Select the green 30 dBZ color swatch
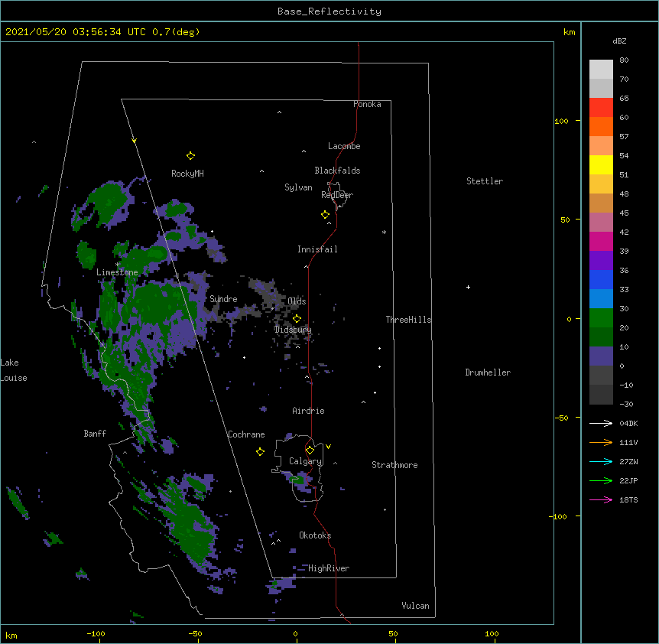Screen dimensions: 659x644 [x=601, y=318]
